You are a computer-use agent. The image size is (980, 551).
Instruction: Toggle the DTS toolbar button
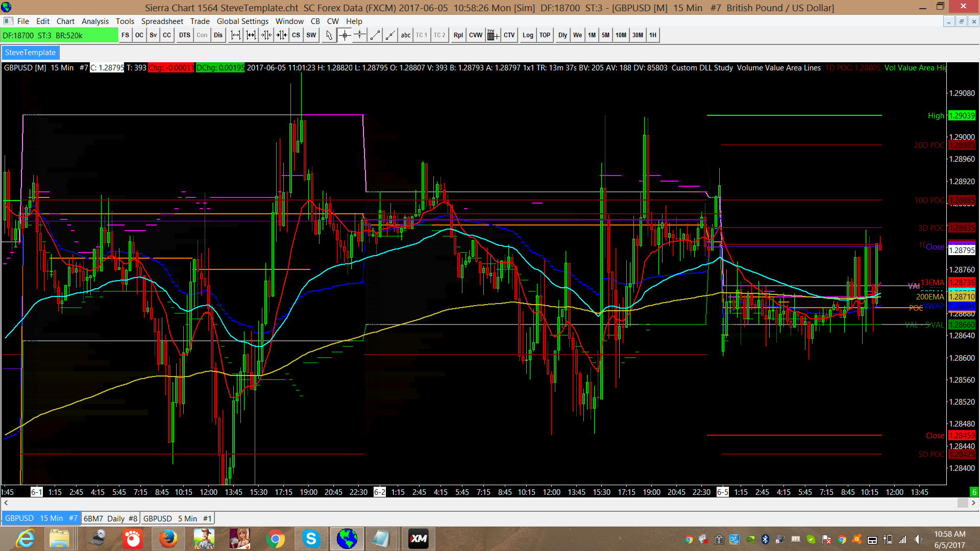pyautogui.click(x=185, y=35)
